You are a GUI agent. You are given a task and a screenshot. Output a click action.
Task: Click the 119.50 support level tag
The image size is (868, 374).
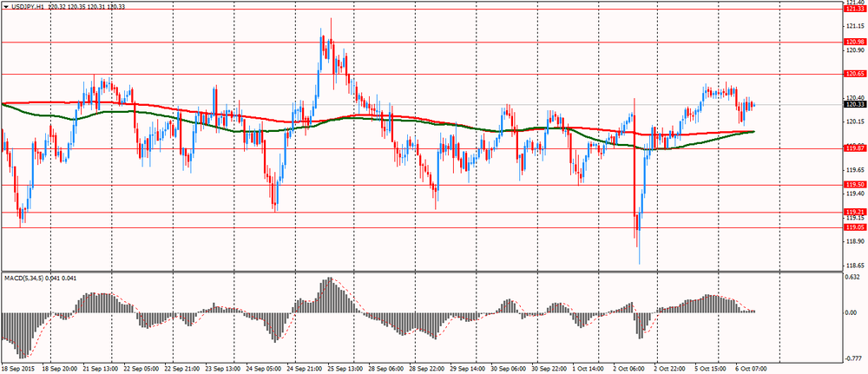tap(855, 184)
